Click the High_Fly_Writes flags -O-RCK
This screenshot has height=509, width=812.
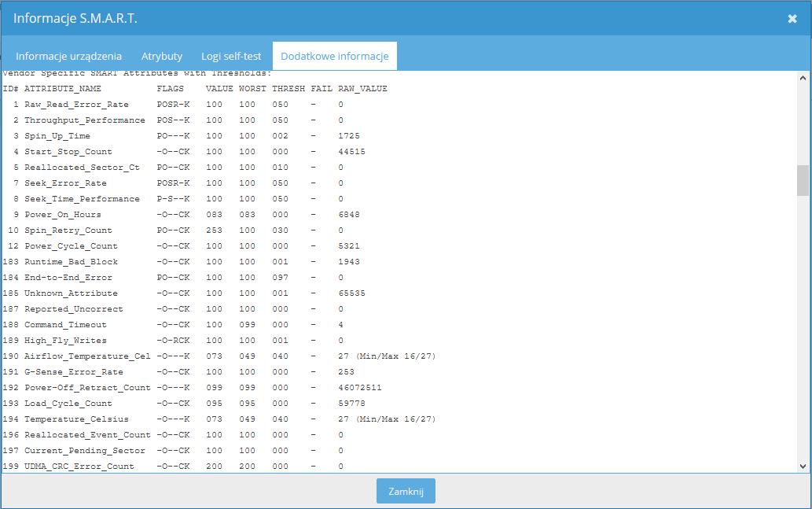174,341
